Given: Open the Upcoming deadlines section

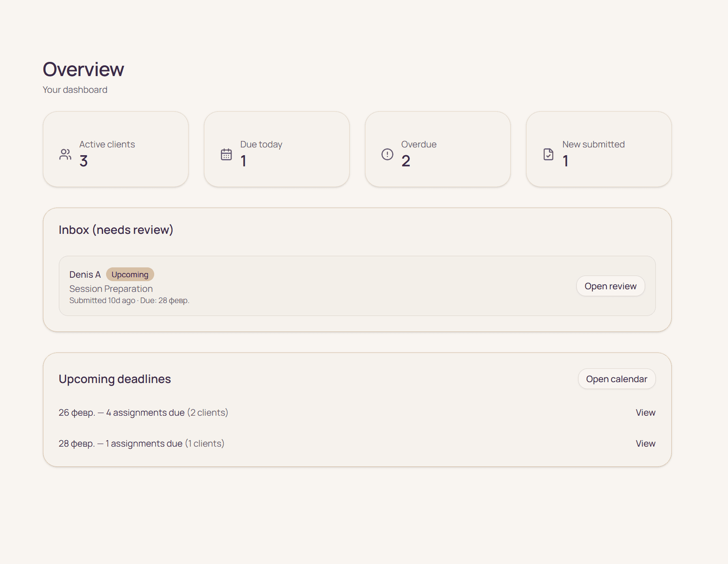Looking at the screenshot, I should click(115, 379).
